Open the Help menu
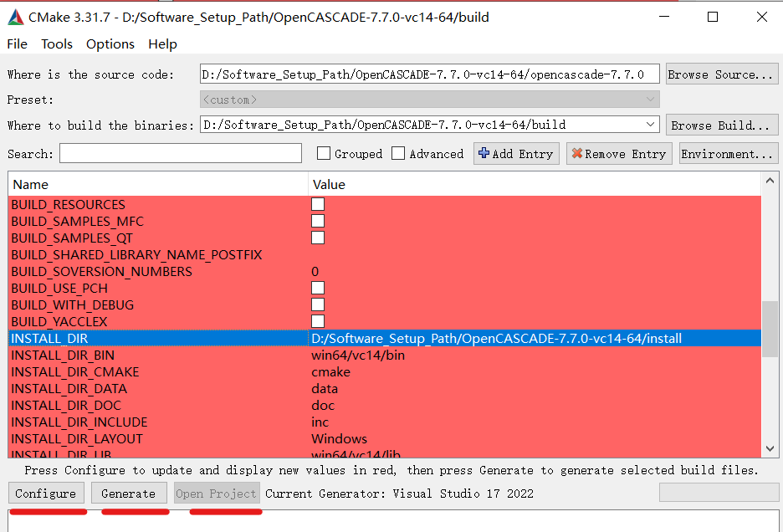783x532 pixels. [162, 44]
